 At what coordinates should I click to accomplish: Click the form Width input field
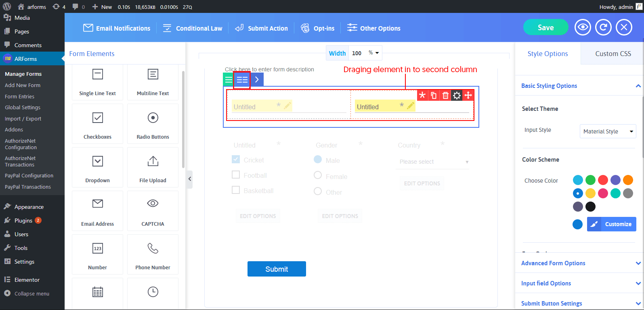click(x=357, y=53)
